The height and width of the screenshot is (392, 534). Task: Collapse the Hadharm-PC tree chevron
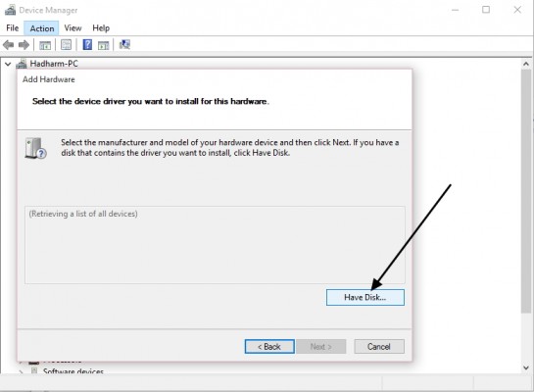(8, 64)
